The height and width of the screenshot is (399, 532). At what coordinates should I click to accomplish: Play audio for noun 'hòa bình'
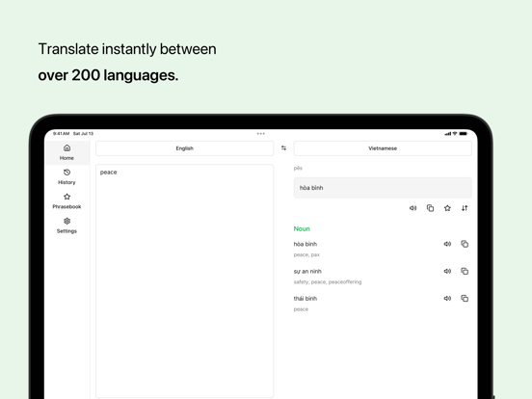pos(447,244)
